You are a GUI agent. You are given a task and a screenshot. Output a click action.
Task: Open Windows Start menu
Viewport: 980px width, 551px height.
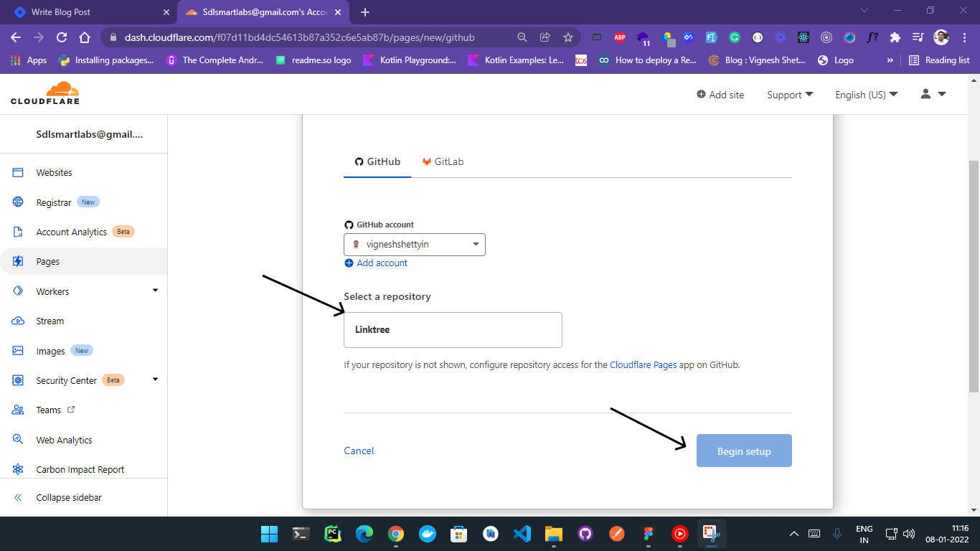269,534
